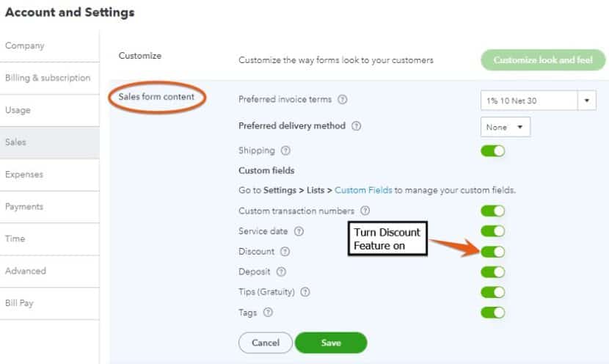Image resolution: width=609 pixels, height=364 pixels.
Task: Click help icon next to Tags
Action: click(x=268, y=313)
